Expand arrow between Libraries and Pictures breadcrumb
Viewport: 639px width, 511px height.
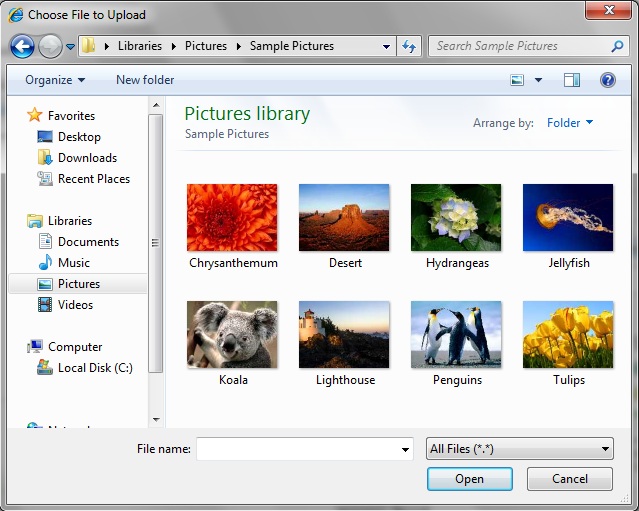(174, 46)
